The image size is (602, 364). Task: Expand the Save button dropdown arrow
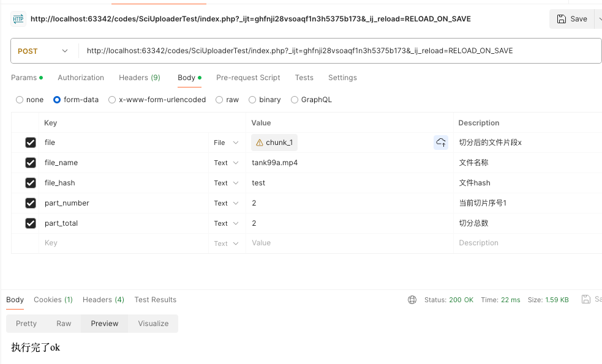599,19
